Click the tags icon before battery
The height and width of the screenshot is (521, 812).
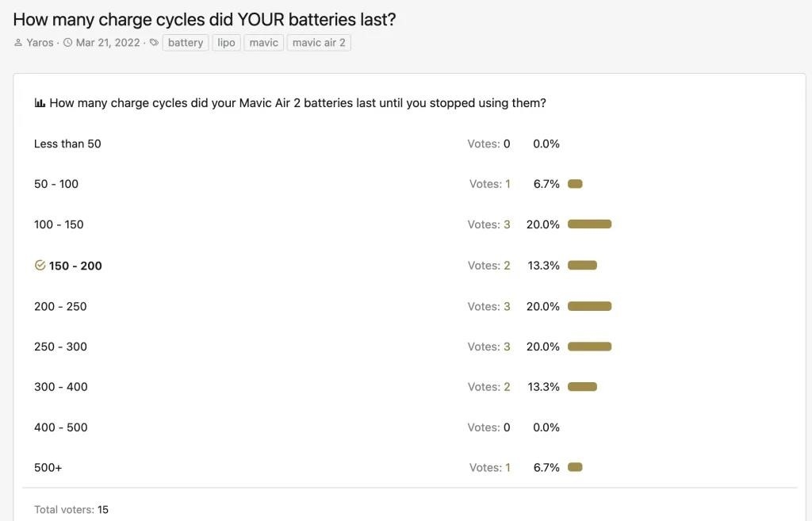[154, 43]
